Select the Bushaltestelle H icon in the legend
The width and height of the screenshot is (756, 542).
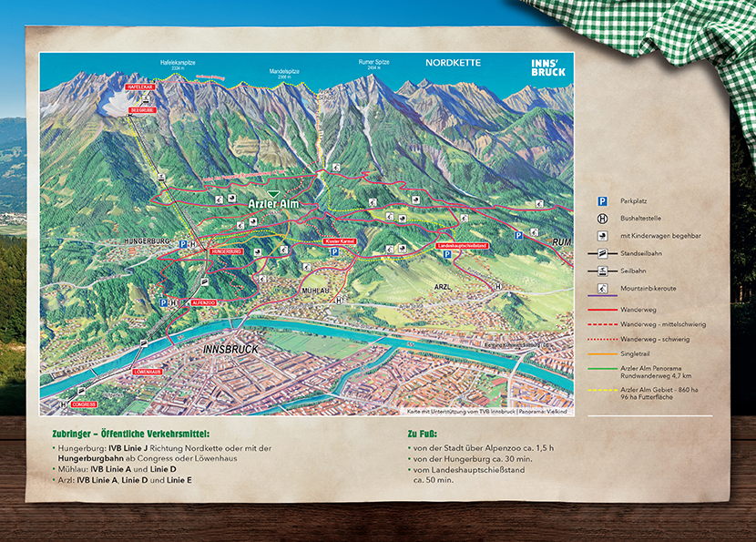[602, 219]
